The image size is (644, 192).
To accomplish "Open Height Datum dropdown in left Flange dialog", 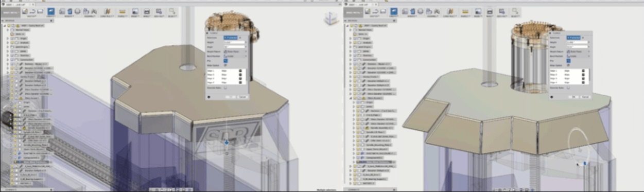I will (x=235, y=51).
